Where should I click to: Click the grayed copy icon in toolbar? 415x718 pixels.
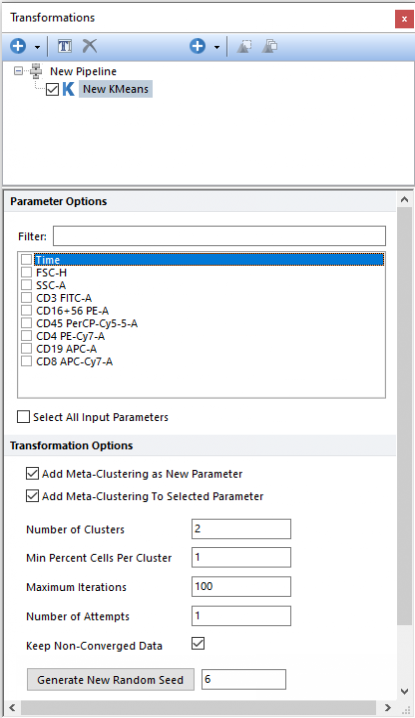tap(244, 46)
